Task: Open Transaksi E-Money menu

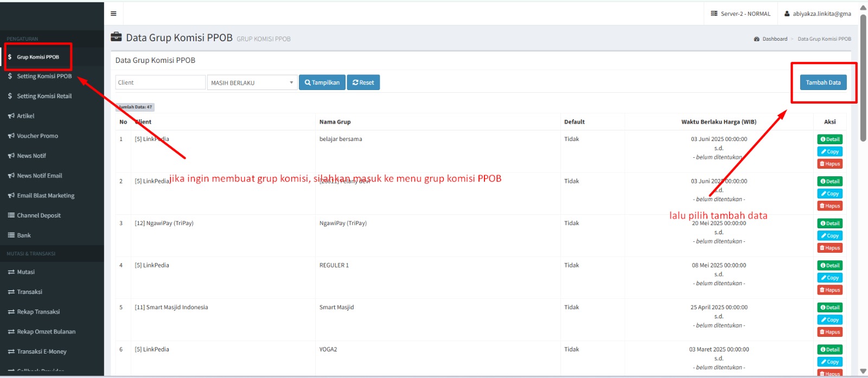Action: click(x=41, y=351)
